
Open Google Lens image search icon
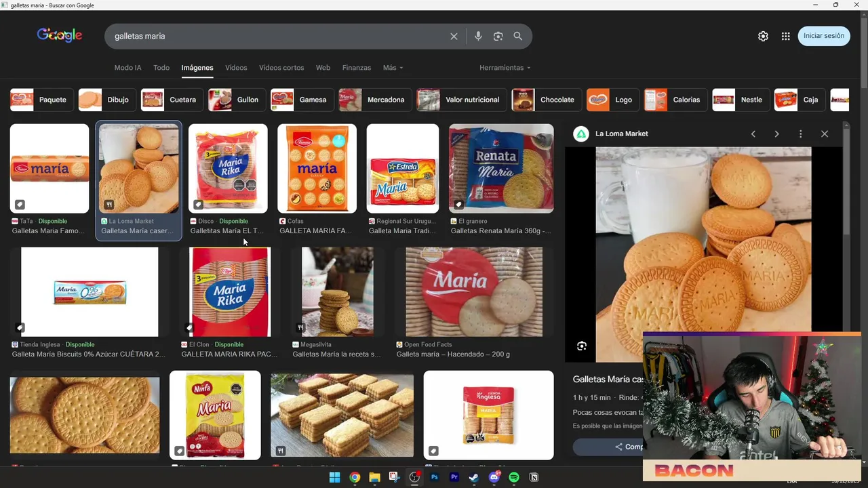[498, 37]
